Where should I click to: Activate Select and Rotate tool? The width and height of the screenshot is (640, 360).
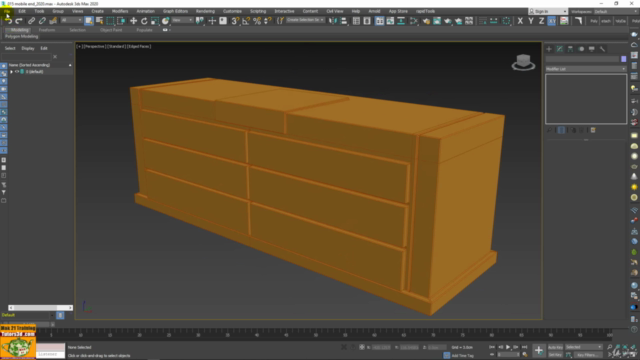pyautogui.click(x=144, y=21)
